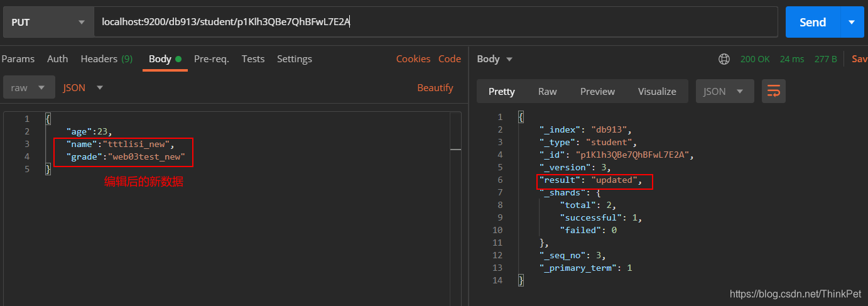Click the 277 B response size
This screenshot has height=306, width=868.
[x=825, y=59]
